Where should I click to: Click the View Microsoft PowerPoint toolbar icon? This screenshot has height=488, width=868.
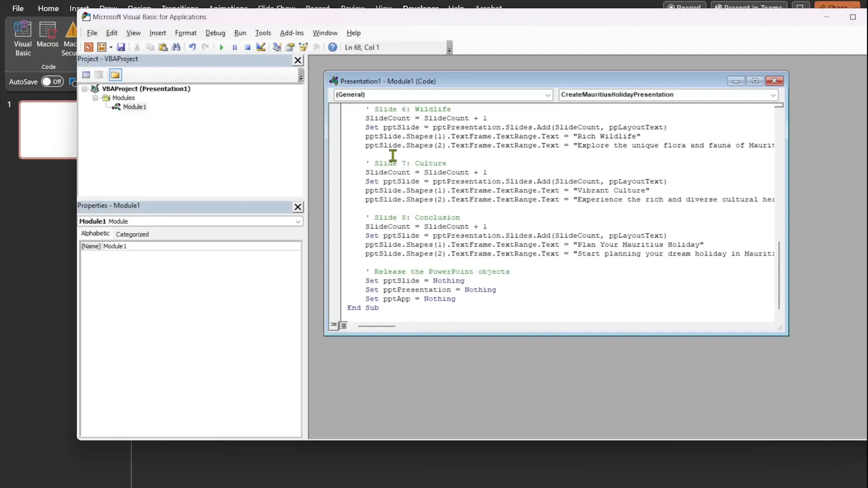pyautogui.click(x=89, y=47)
